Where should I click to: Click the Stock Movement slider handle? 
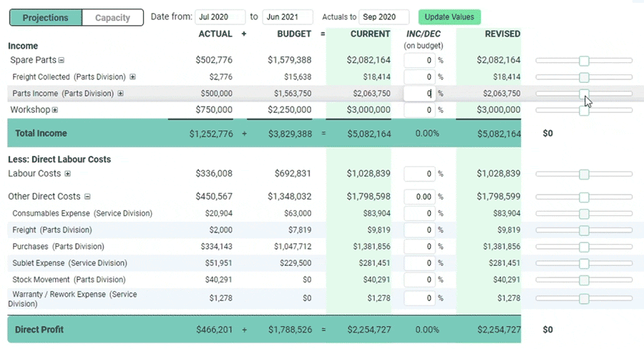tap(584, 280)
